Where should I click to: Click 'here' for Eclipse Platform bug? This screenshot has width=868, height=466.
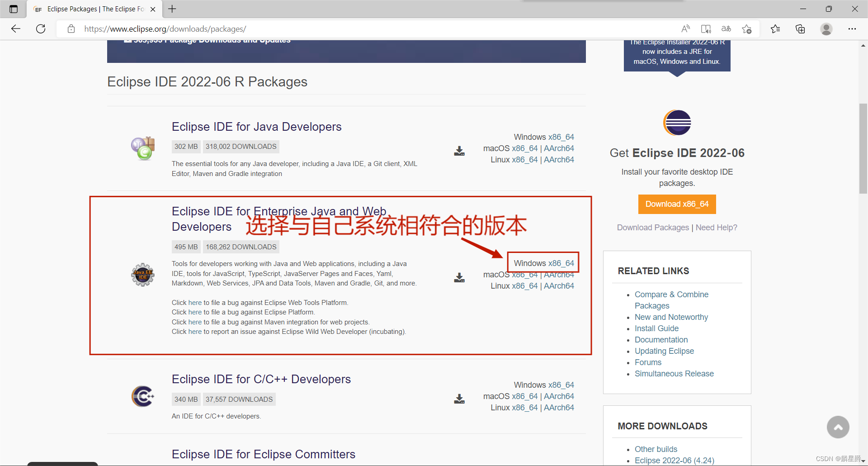tap(195, 312)
